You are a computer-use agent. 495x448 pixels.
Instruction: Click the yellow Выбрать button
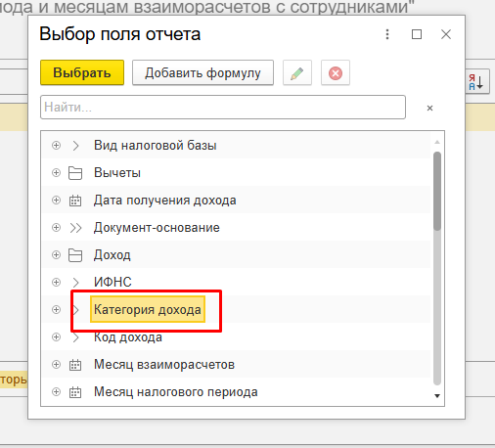click(x=82, y=72)
